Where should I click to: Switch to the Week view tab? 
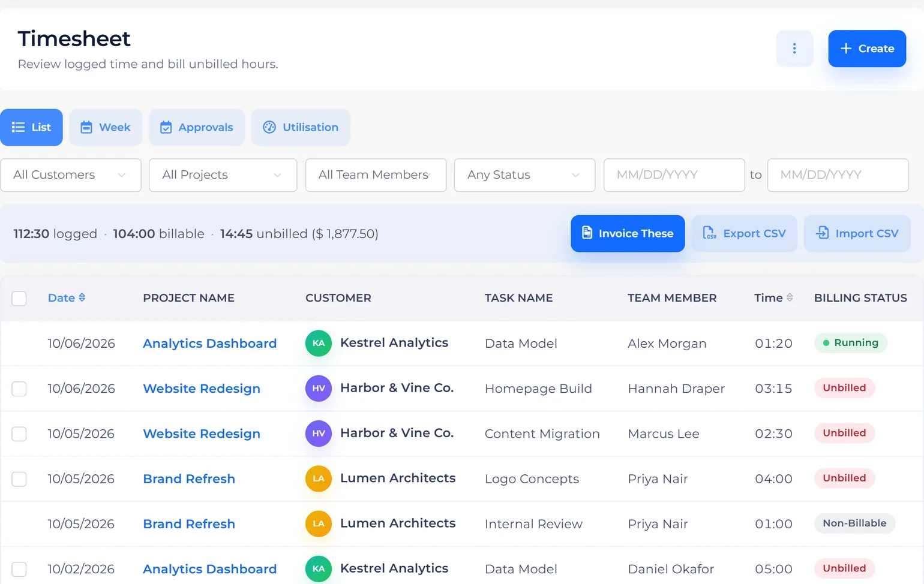tap(106, 127)
